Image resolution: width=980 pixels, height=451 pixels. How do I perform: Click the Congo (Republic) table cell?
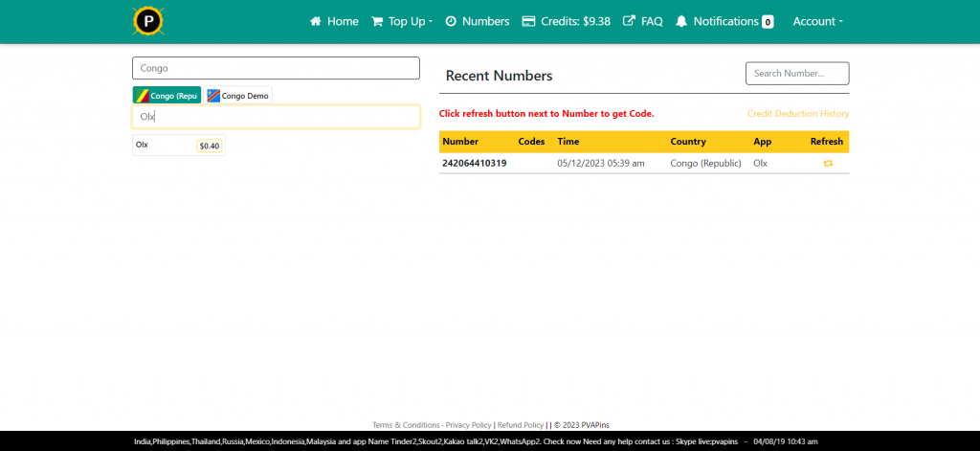click(x=705, y=164)
